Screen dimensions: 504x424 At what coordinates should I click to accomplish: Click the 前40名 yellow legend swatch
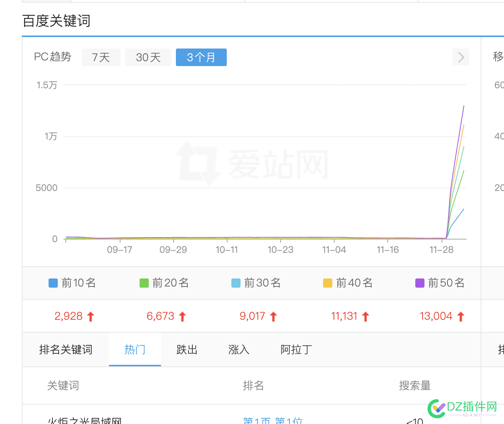point(328,283)
